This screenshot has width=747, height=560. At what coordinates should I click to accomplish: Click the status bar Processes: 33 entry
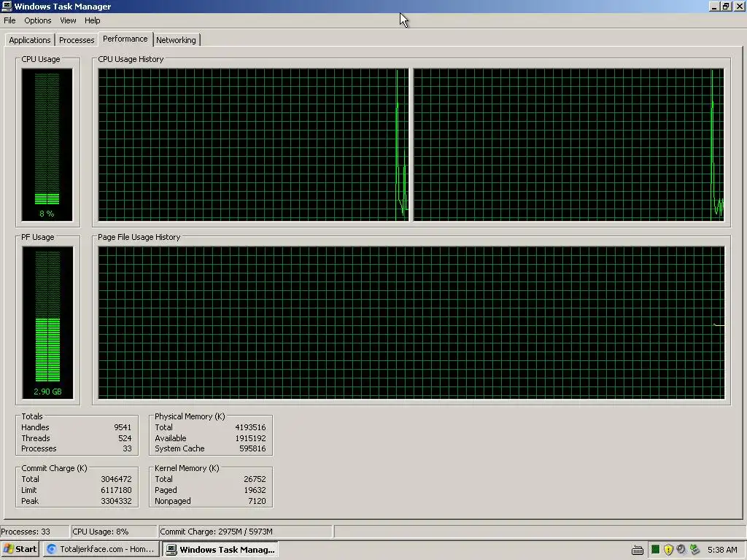(34, 532)
